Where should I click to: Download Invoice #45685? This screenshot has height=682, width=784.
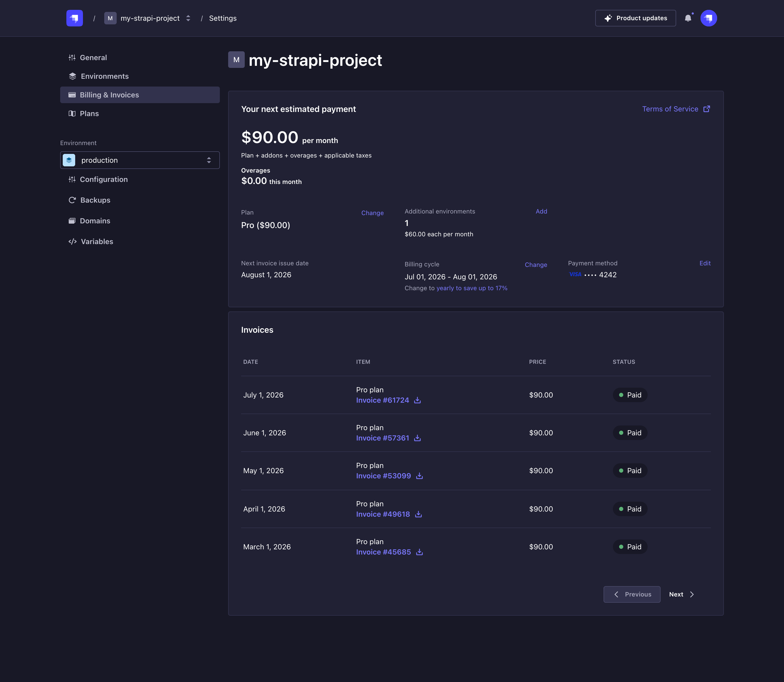[419, 552]
